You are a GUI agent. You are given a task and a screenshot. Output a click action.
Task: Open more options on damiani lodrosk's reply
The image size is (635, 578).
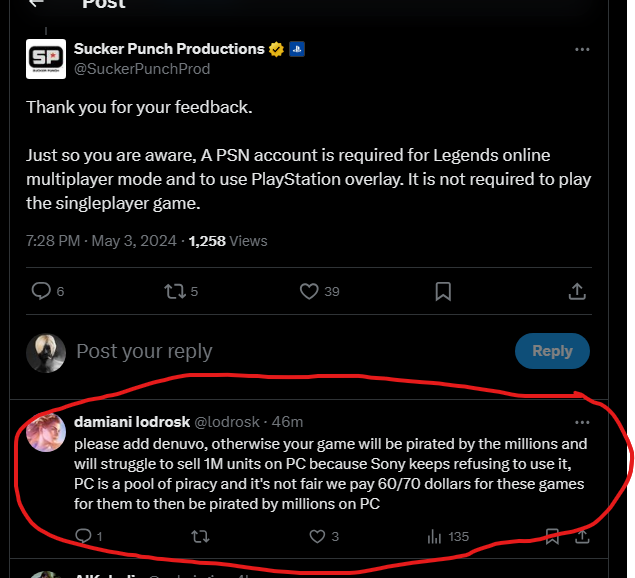582,422
